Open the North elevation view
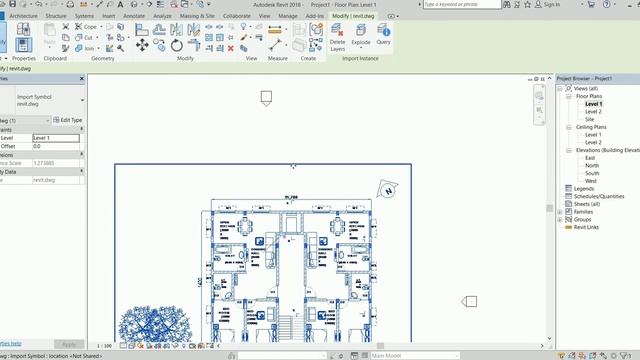This screenshot has width=640, height=360. 592,166
